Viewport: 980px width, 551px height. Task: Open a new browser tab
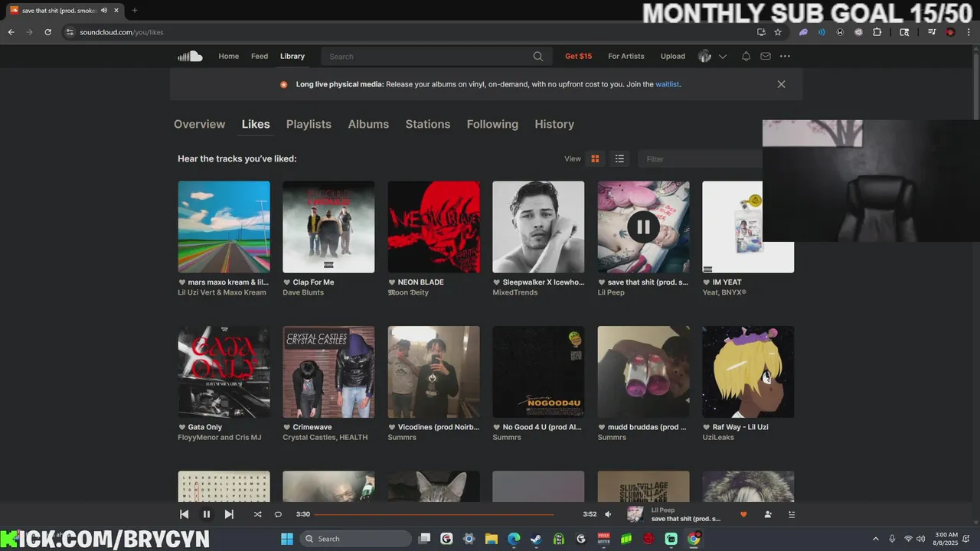pyautogui.click(x=135, y=11)
